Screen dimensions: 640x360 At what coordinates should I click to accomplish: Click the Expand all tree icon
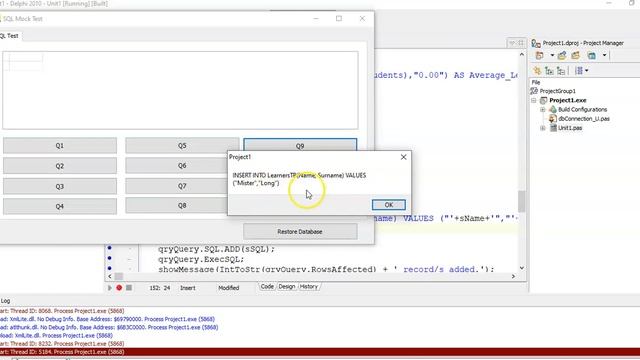[x=549, y=71]
